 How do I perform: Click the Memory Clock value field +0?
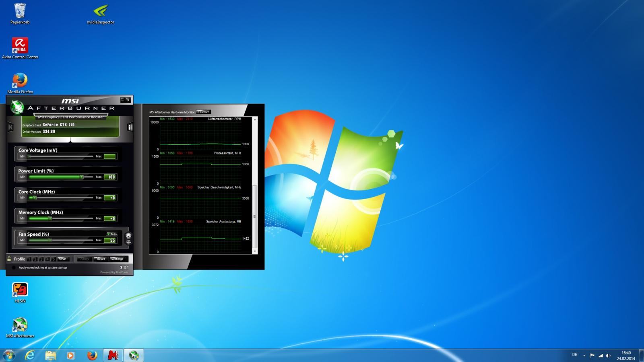[x=110, y=218]
